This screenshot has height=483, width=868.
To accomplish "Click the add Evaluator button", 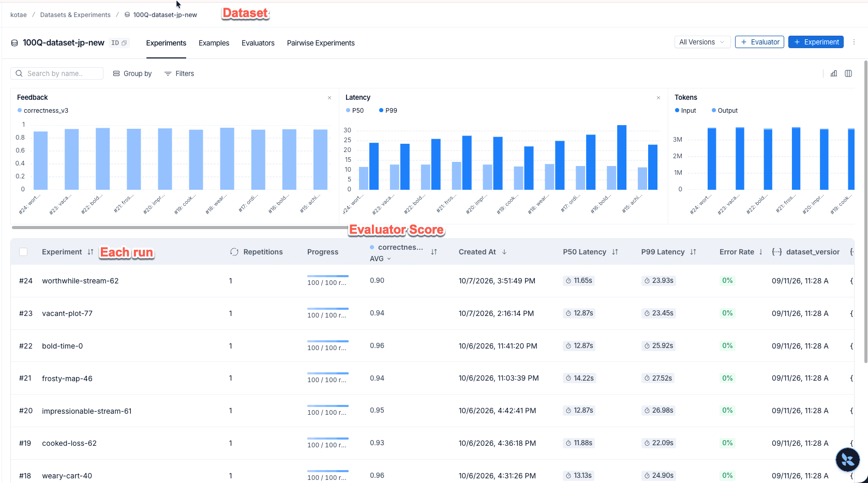I will [x=759, y=42].
